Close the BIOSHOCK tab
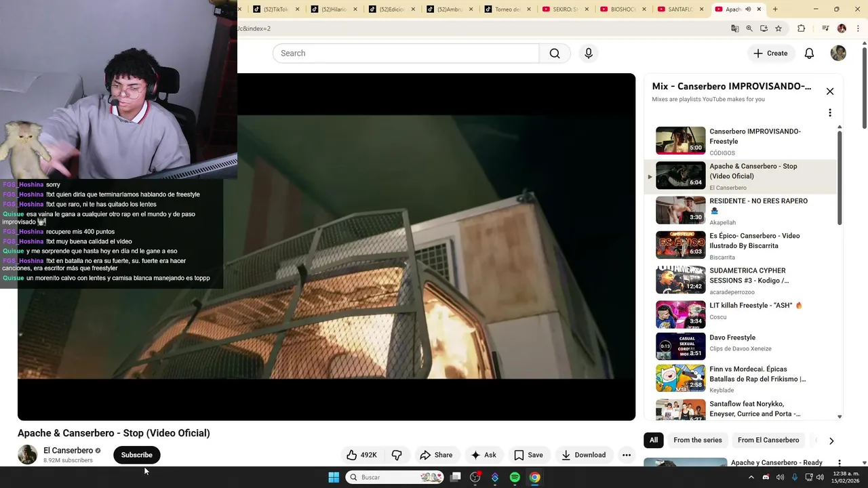The image size is (868, 488). pyautogui.click(x=644, y=9)
